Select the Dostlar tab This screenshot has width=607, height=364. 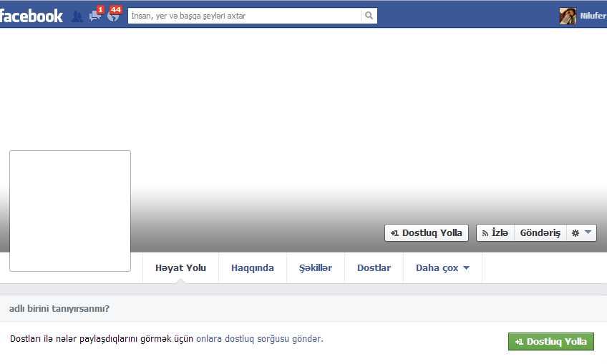pyautogui.click(x=374, y=268)
